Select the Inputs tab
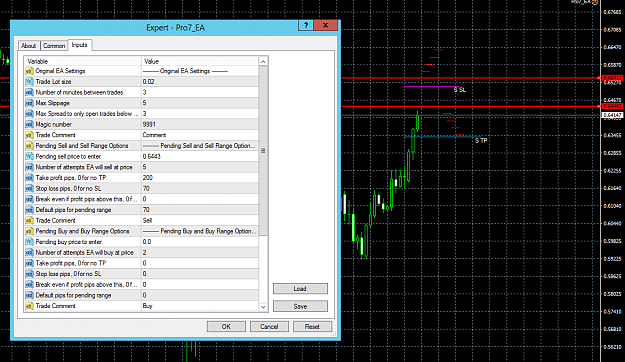This screenshot has width=625, height=362. (79, 45)
